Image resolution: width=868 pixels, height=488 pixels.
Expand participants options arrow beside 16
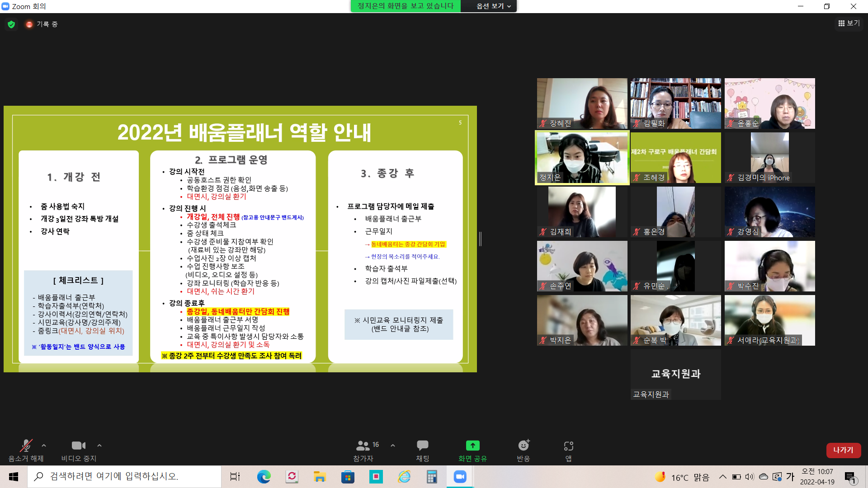click(393, 446)
